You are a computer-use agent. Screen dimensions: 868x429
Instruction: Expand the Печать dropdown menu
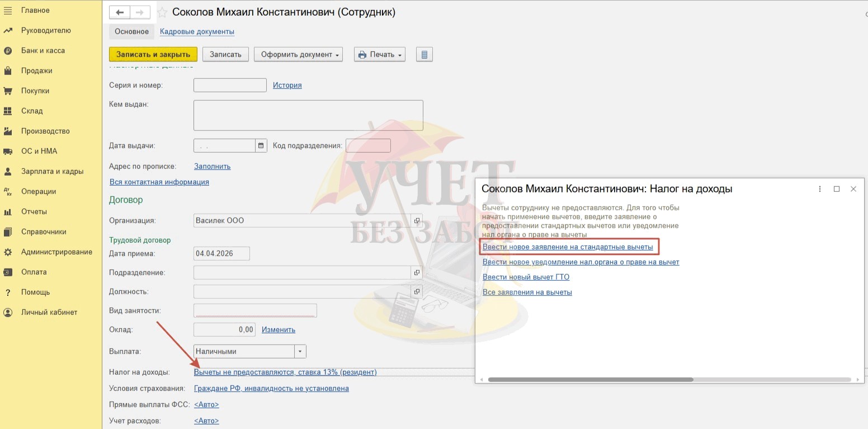coord(380,54)
